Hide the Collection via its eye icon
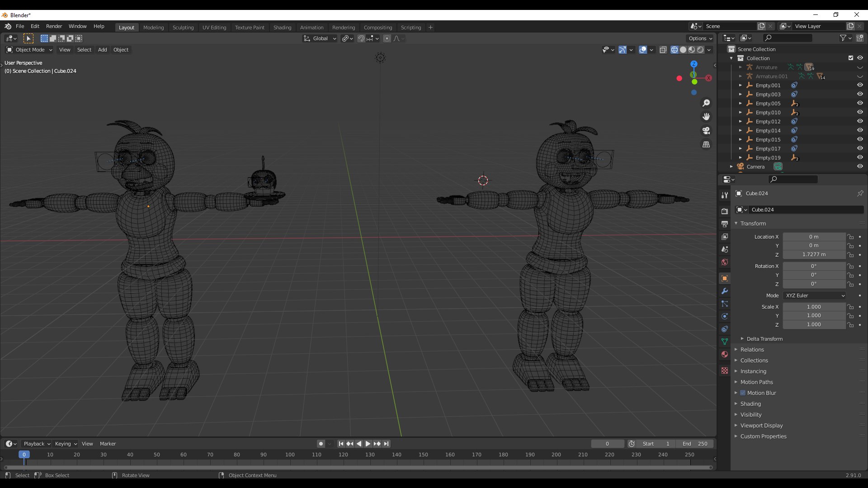Viewport: 868px width, 488px height. (x=860, y=58)
